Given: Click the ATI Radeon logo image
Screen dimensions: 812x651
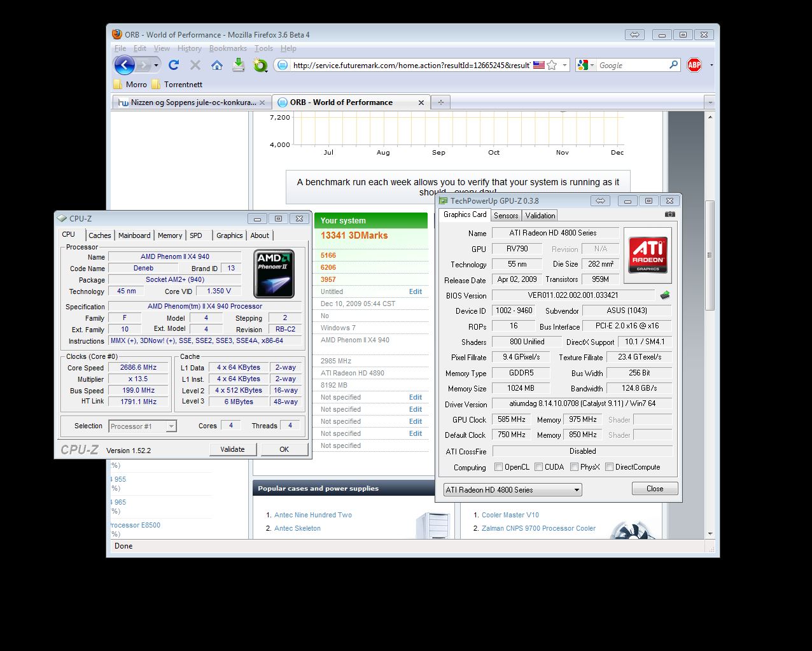Looking at the screenshot, I should coord(648,255).
